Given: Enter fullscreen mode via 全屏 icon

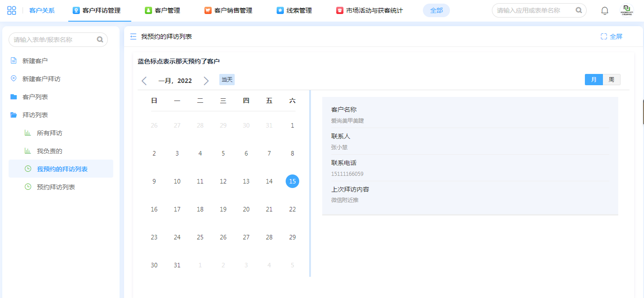Looking at the screenshot, I should (x=604, y=37).
